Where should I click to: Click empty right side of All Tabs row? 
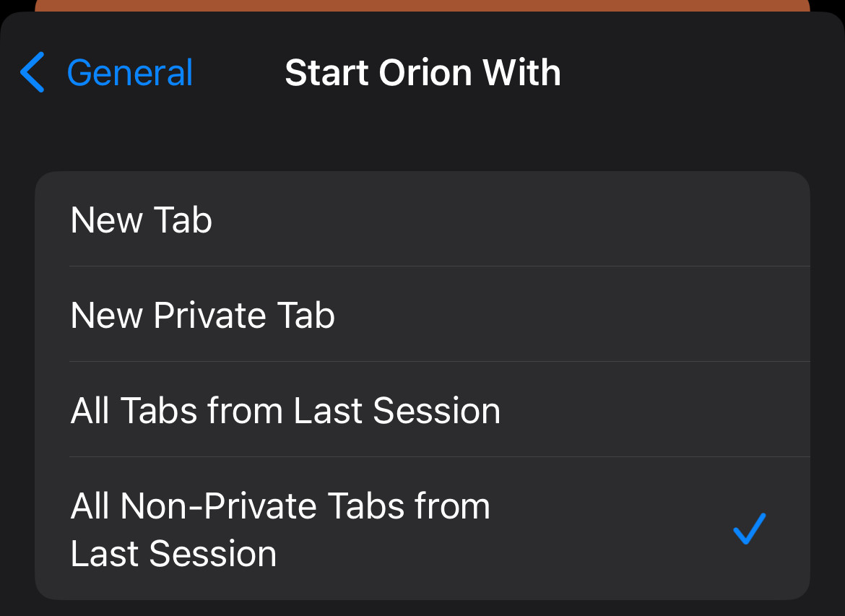point(686,410)
